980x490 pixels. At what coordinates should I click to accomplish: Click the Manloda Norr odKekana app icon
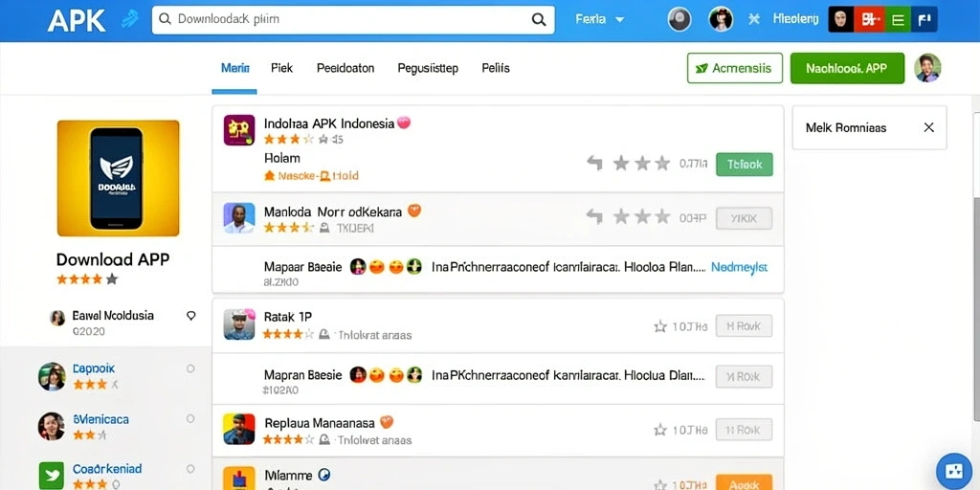coord(239,218)
